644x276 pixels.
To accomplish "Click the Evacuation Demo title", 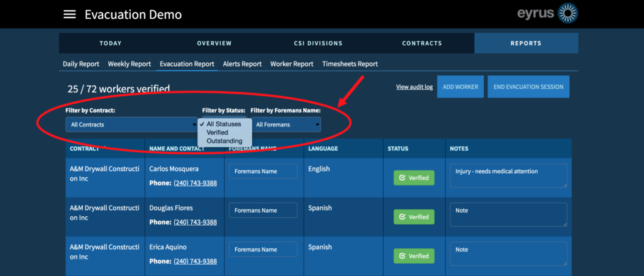I will coord(133,14).
